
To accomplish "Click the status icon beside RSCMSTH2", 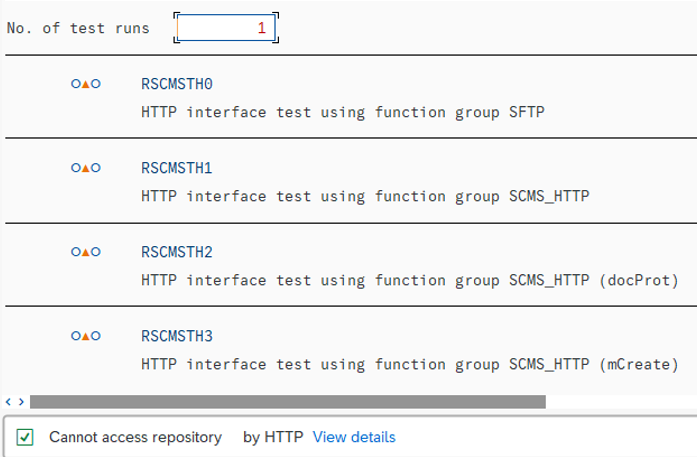I will pyautogui.click(x=86, y=252).
